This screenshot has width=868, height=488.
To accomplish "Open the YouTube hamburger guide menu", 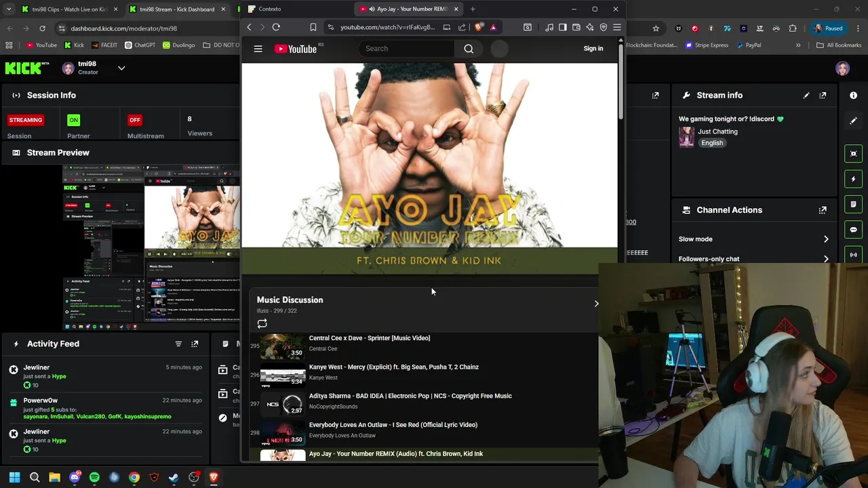I will pyautogui.click(x=258, y=49).
